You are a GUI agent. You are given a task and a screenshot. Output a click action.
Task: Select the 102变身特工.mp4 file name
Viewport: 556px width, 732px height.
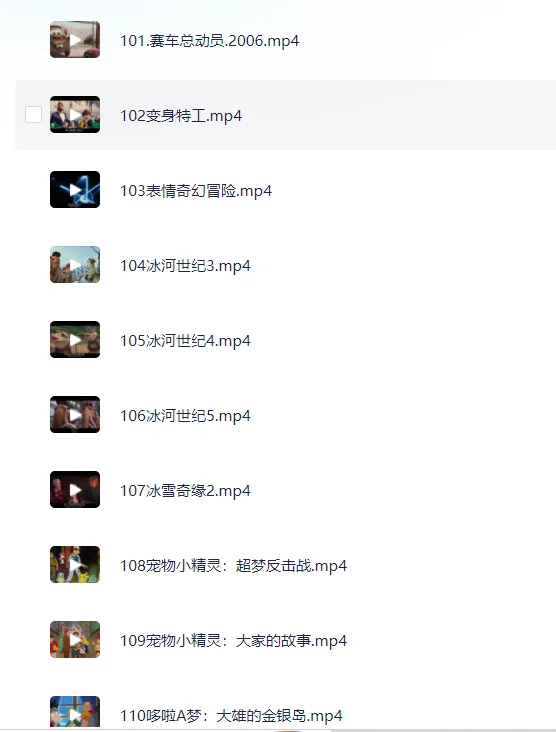(x=181, y=116)
